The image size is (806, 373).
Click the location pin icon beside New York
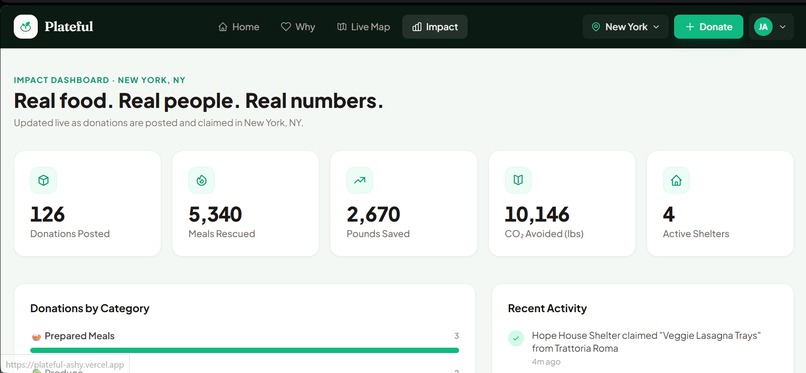pyautogui.click(x=596, y=27)
